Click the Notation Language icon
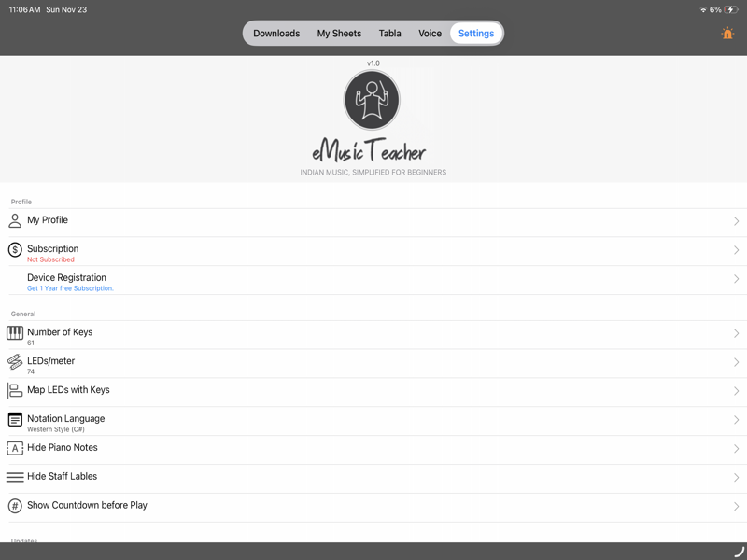 point(14,419)
